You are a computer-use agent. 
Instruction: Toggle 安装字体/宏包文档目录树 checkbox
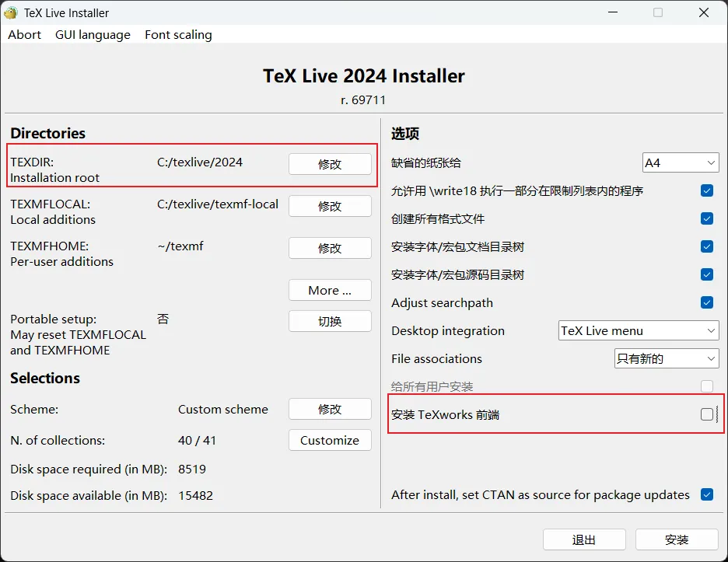coord(707,246)
